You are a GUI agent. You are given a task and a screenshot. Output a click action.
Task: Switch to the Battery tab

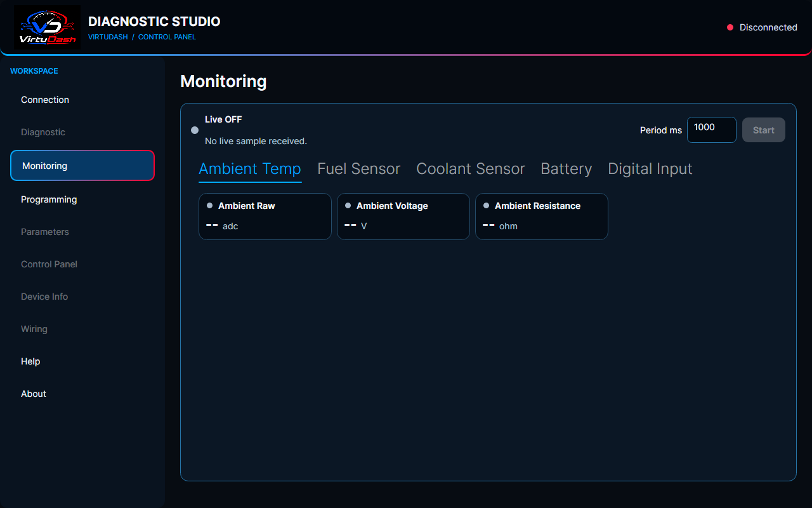coord(566,169)
